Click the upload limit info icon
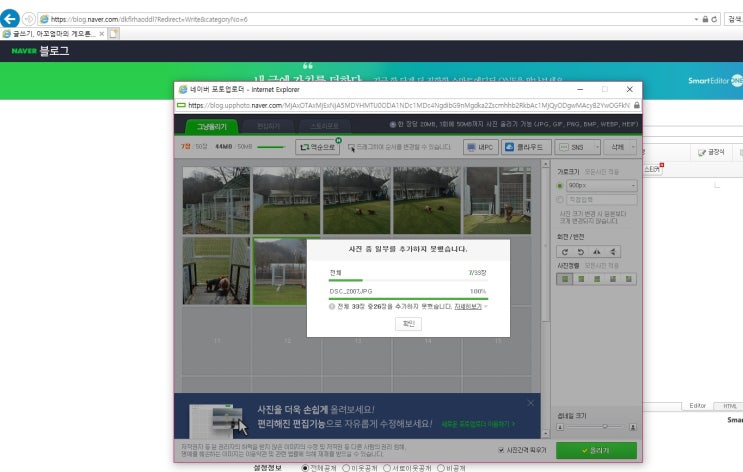 (x=392, y=125)
